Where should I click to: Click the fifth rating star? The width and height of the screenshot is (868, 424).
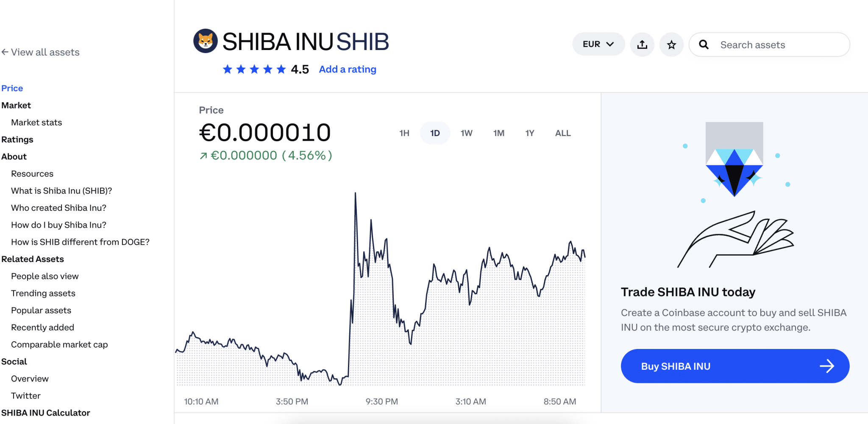tap(281, 69)
